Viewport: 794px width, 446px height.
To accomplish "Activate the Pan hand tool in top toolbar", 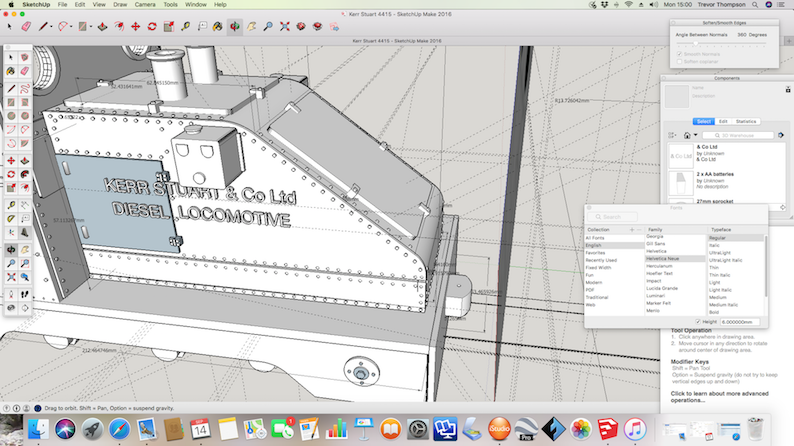I will click(x=252, y=26).
